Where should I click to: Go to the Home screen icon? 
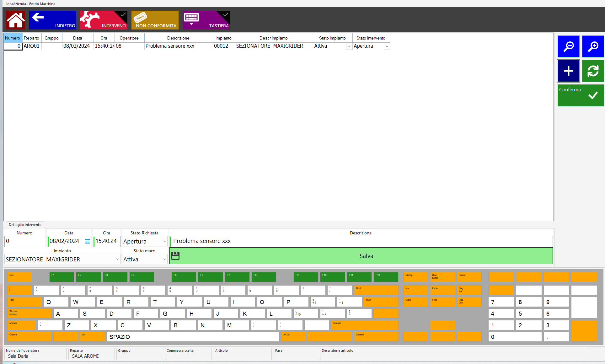coord(16,20)
